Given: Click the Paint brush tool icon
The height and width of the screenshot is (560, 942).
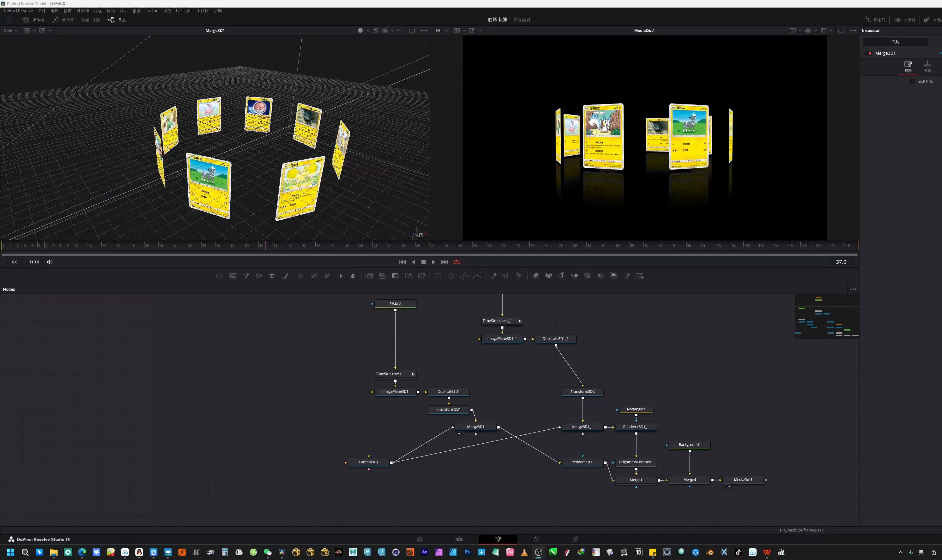Looking at the screenshot, I should point(285,276).
